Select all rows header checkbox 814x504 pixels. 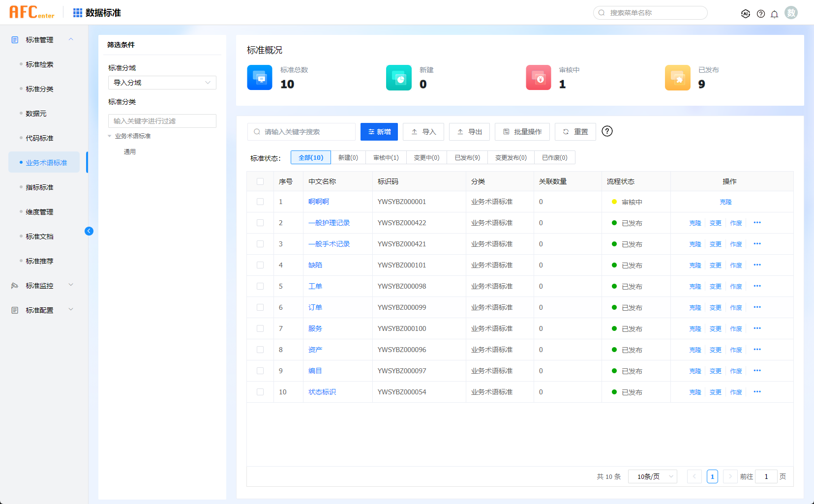click(x=260, y=181)
